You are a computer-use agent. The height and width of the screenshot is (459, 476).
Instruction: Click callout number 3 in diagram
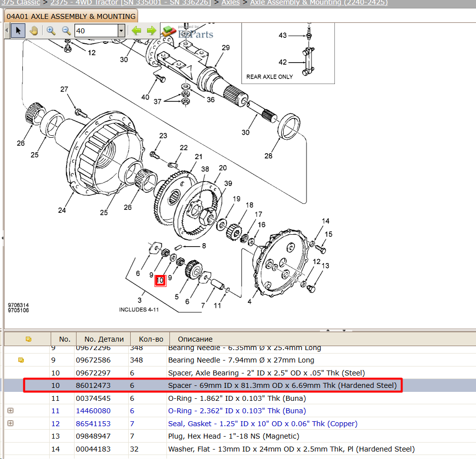pyautogui.click(x=139, y=300)
